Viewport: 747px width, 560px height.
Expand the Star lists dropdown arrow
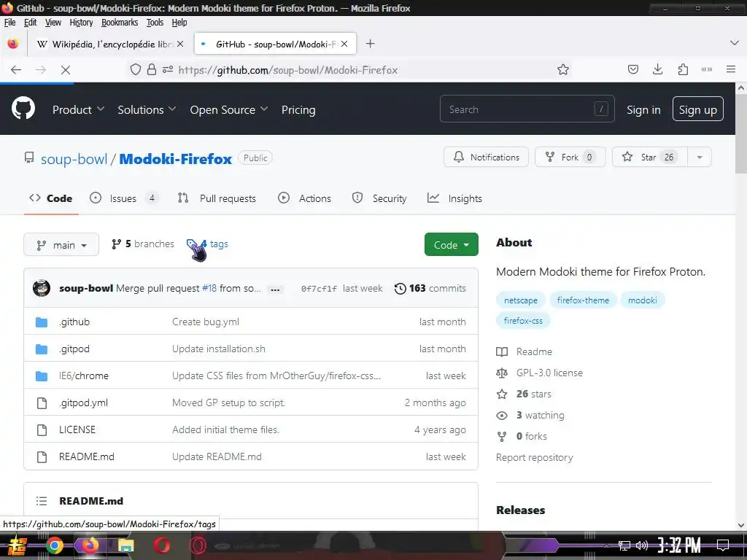click(700, 157)
